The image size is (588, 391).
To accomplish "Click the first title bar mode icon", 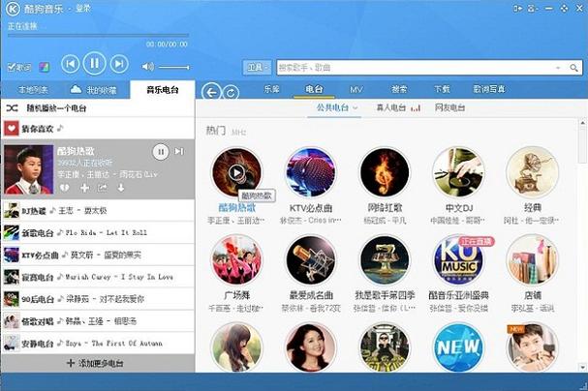I will coord(518,9).
